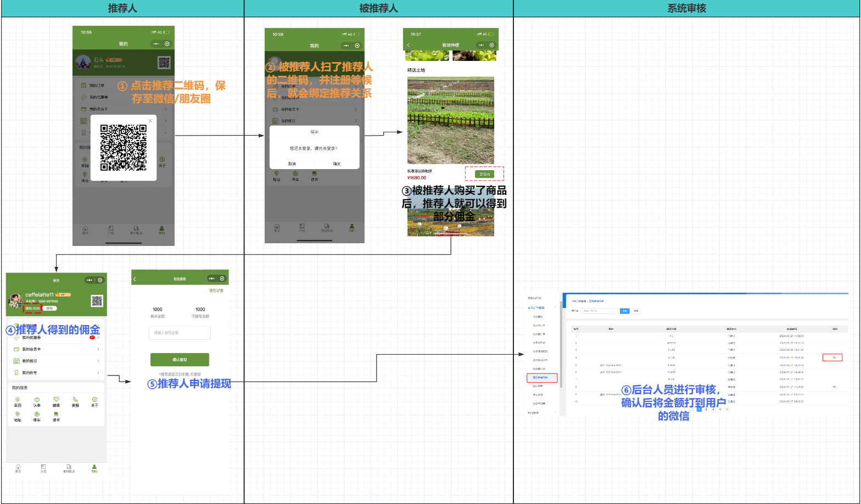The height and width of the screenshot is (504, 861).
Task: Open mini-program menu dots on 石头 profile screen
Action: [156, 44]
